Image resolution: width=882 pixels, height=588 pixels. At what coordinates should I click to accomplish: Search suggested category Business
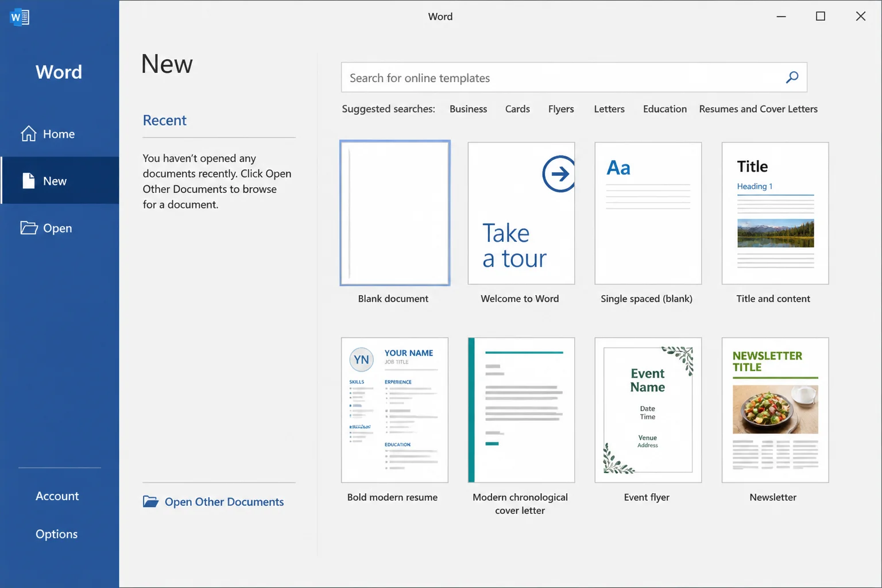tap(468, 109)
